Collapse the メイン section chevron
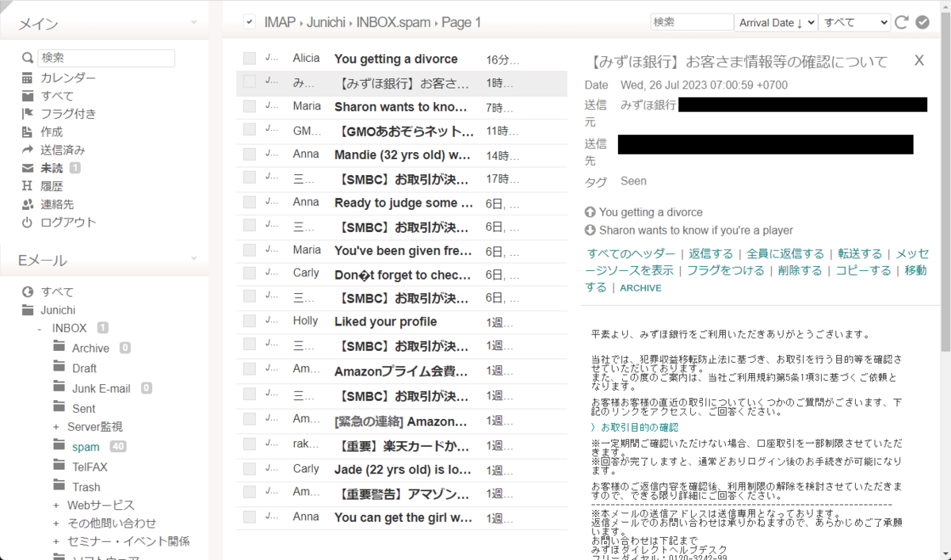Screen dimensions: 951x560 point(194,24)
